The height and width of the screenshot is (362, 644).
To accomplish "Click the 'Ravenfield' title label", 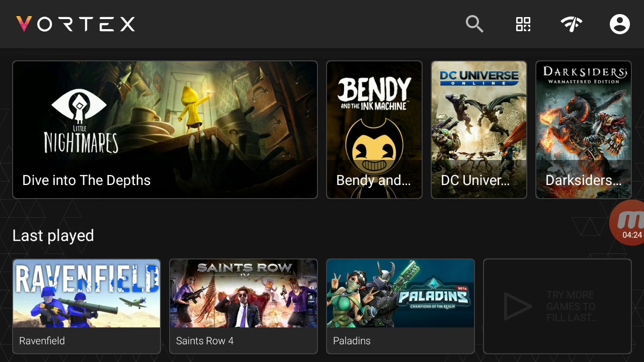I will coord(42,341).
